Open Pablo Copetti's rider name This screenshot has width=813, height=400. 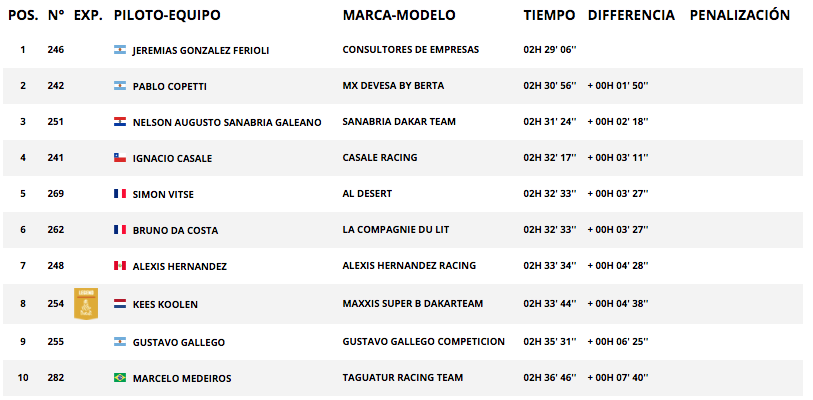pos(170,87)
